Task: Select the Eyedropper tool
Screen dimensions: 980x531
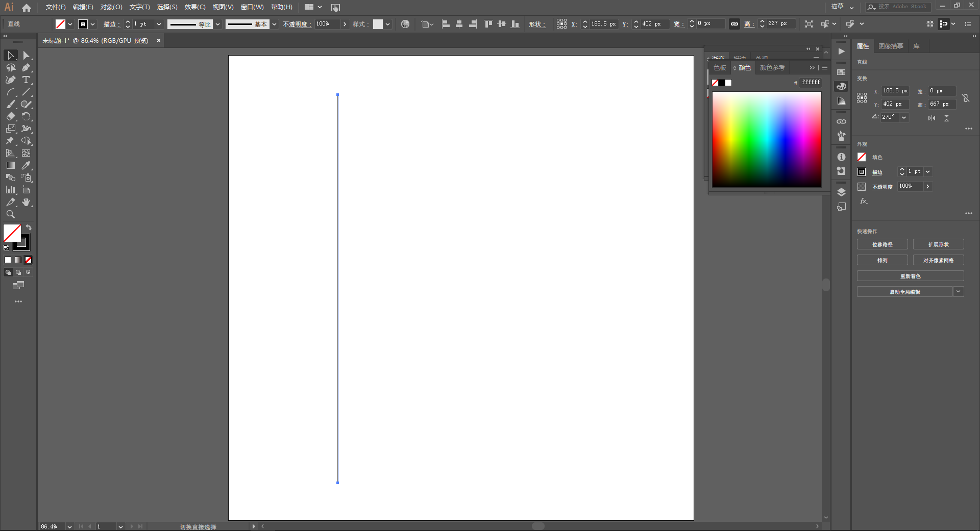Action: pyautogui.click(x=26, y=165)
